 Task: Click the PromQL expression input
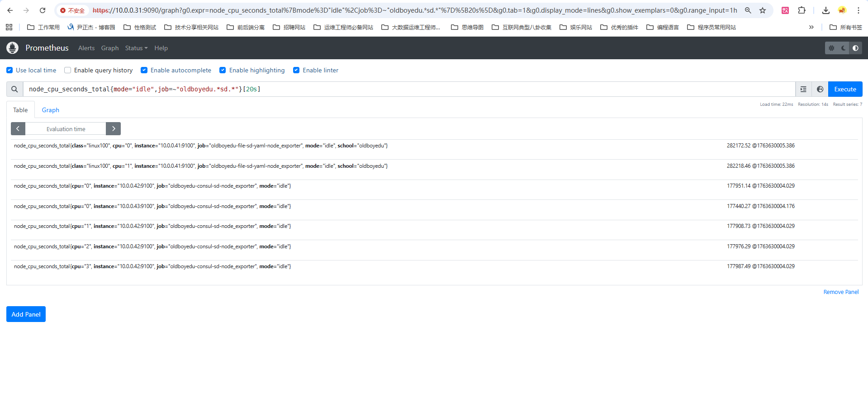409,89
